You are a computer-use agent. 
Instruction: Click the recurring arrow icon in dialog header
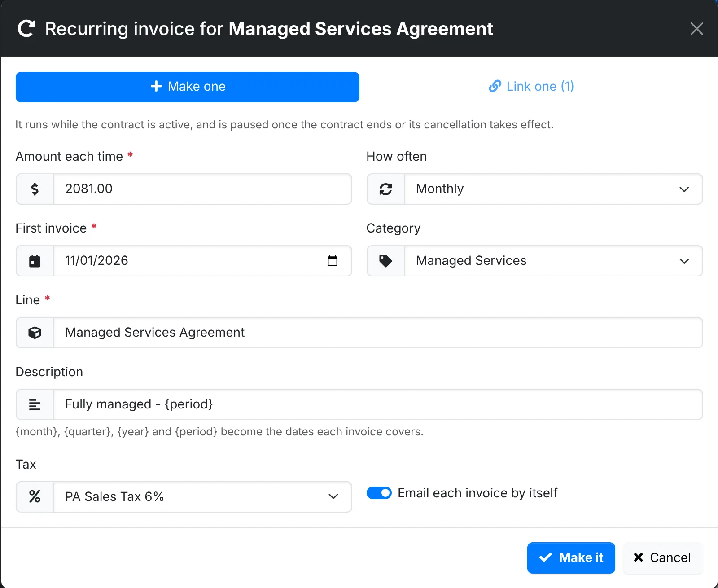26,29
